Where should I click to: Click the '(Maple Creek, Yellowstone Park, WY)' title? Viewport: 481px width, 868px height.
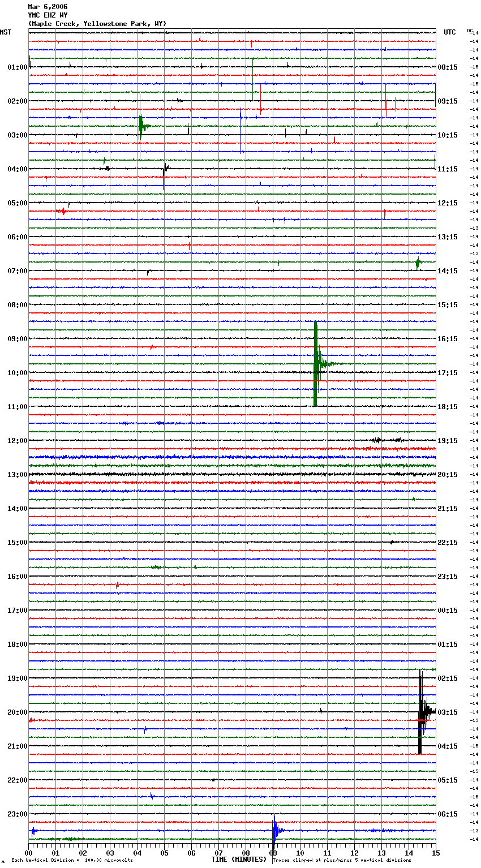pyautogui.click(x=97, y=24)
